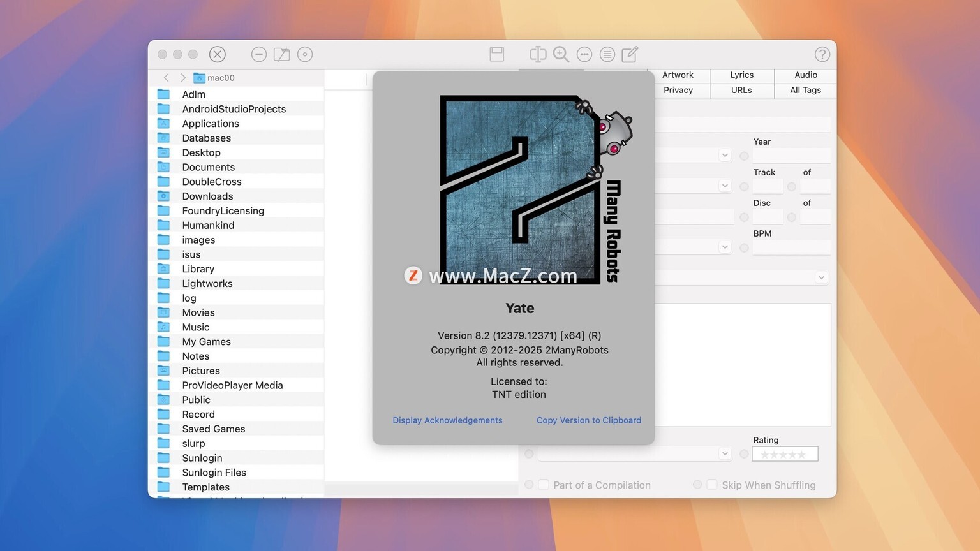This screenshot has height=551, width=980.
Task: Click the circled list lines toolbar icon
Action: 607,55
